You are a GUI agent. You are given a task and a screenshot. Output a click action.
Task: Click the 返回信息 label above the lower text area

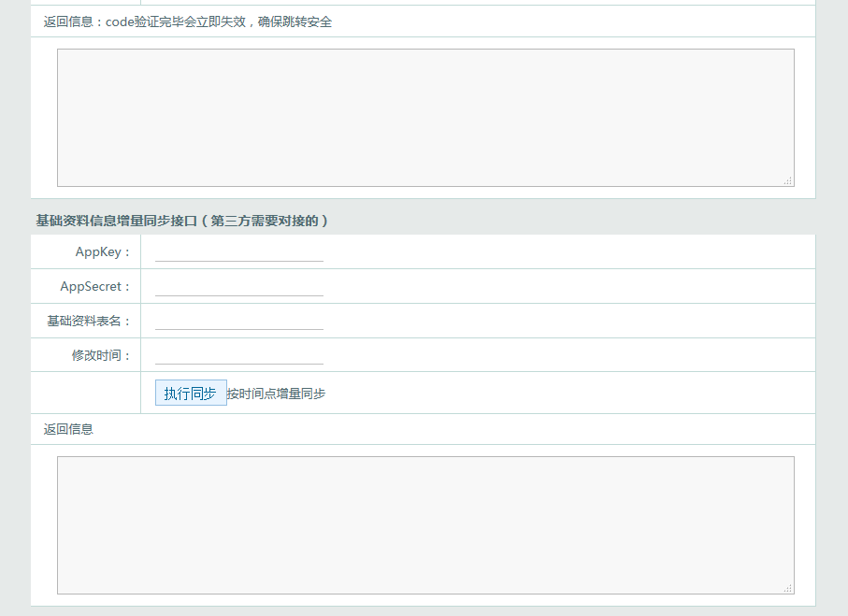click(x=68, y=429)
